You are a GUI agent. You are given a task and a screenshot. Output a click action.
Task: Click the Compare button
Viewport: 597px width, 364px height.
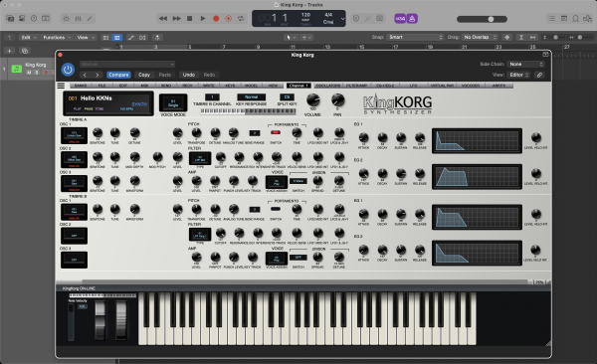[118, 75]
